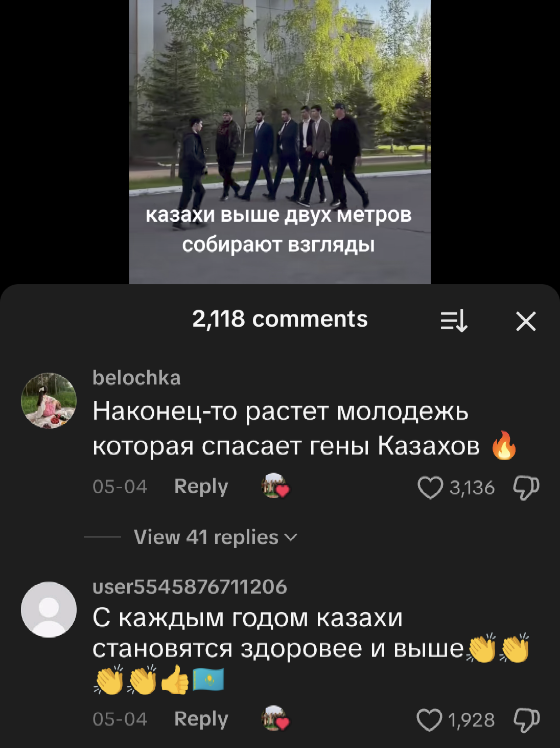Like user5545876711206's comment
This screenshot has width=560, height=748.
[430, 720]
